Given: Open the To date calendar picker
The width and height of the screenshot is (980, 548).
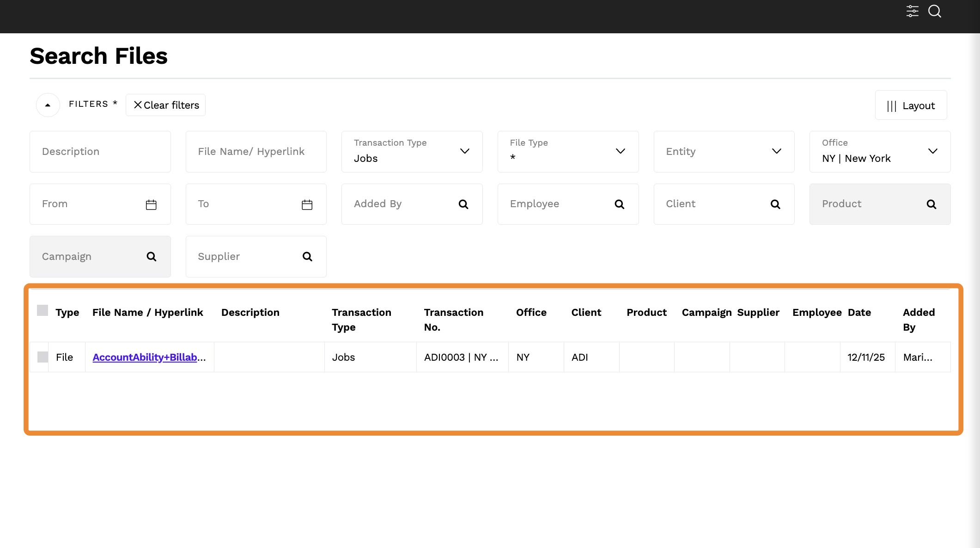Looking at the screenshot, I should 307,204.
